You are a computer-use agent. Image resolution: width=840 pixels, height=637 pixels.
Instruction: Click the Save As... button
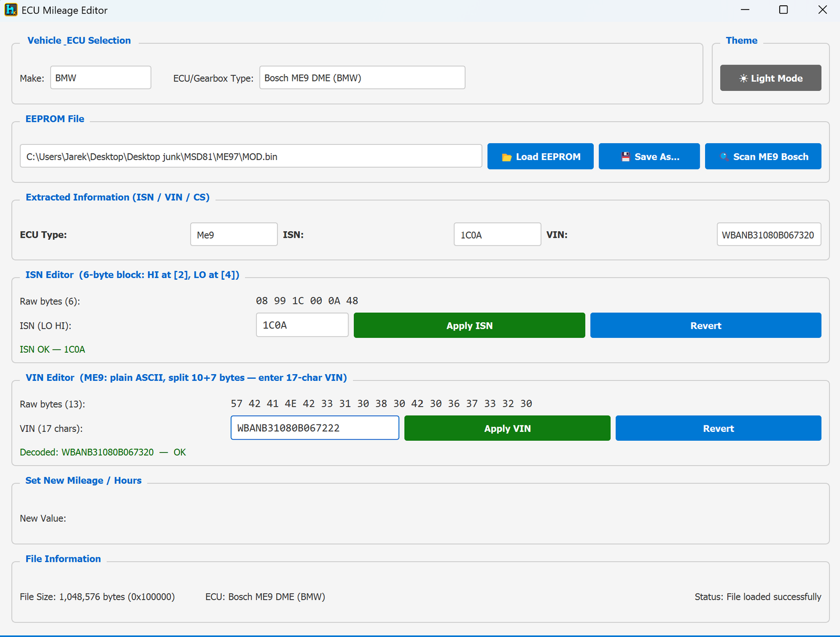(649, 156)
